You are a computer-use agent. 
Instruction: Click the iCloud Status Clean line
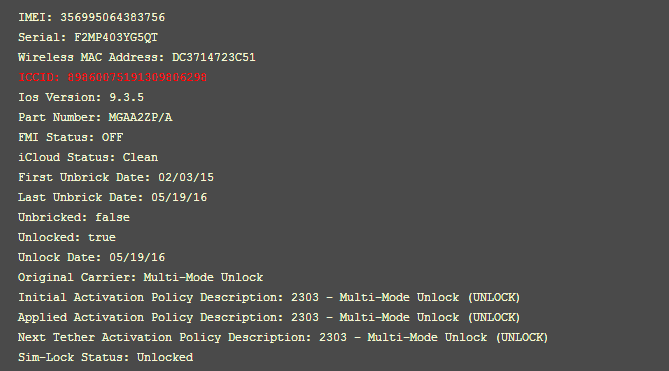tap(88, 158)
